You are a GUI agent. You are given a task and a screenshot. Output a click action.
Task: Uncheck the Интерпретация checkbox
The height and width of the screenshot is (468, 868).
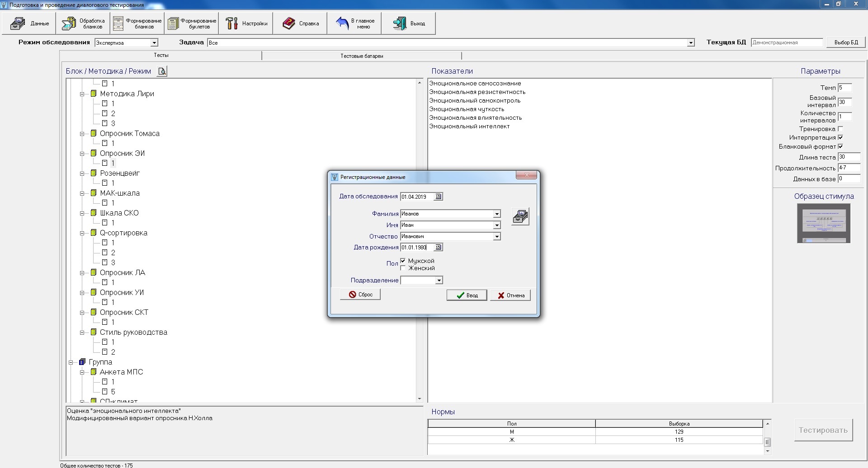pos(840,137)
